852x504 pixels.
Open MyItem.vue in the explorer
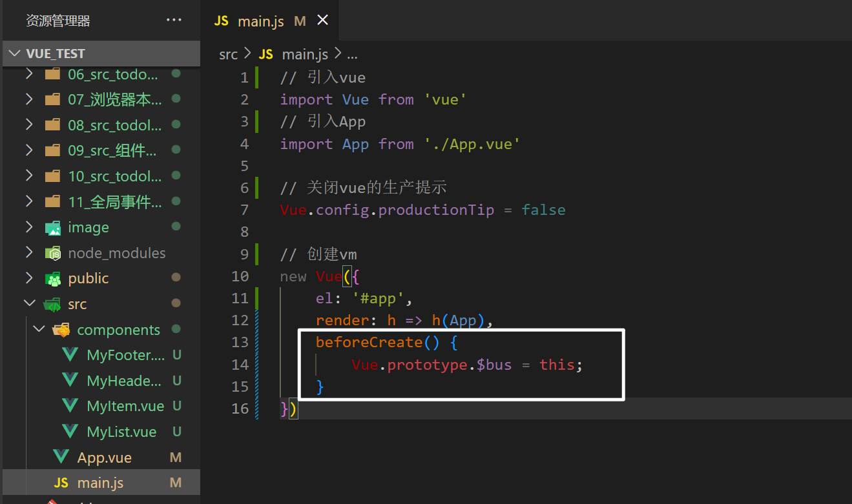(101, 406)
